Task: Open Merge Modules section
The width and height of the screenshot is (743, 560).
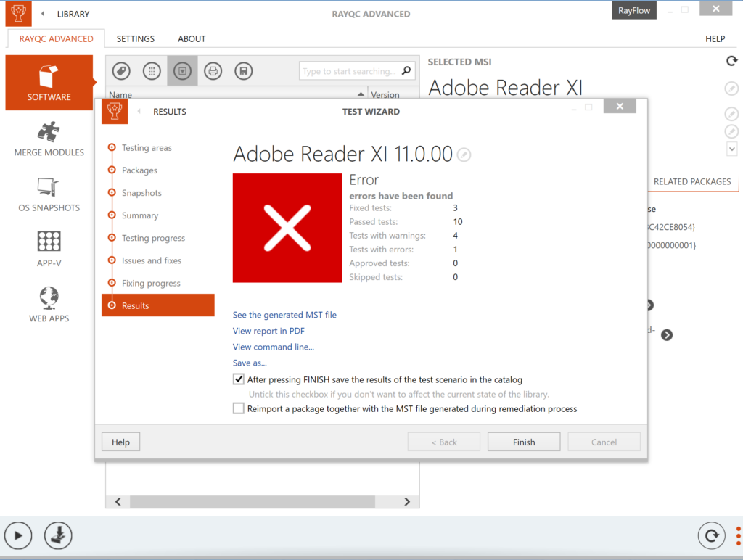Action: click(x=49, y=139)
